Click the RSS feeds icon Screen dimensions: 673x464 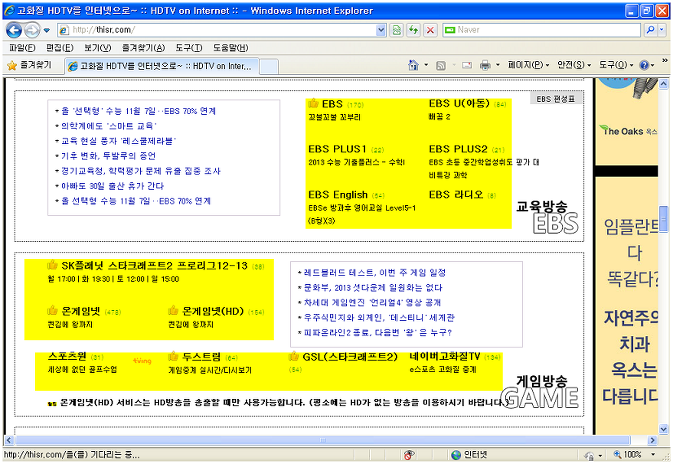tap(440, 66)
